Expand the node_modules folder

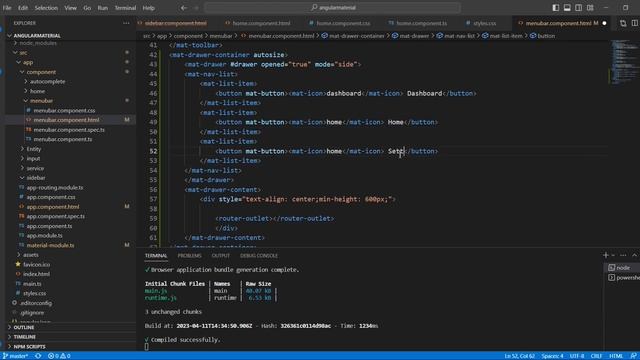[x=38, y=43]
